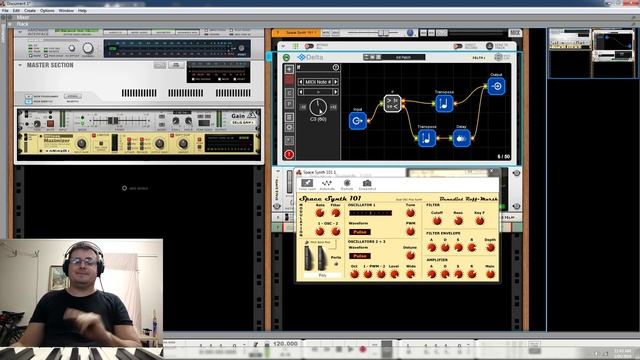This screenshot has width=640, height=360.
Task: Open the Create menu
Action: point(30,11)
